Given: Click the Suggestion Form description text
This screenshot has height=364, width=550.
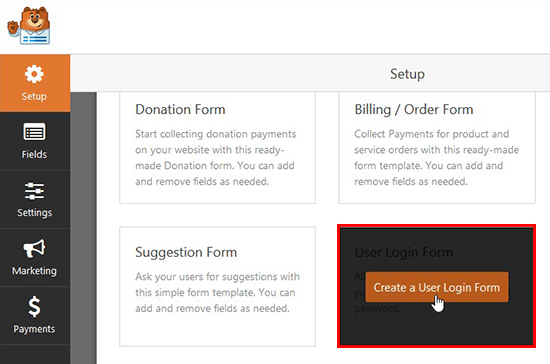Looking at the screenshot, I should pos(217,292).
